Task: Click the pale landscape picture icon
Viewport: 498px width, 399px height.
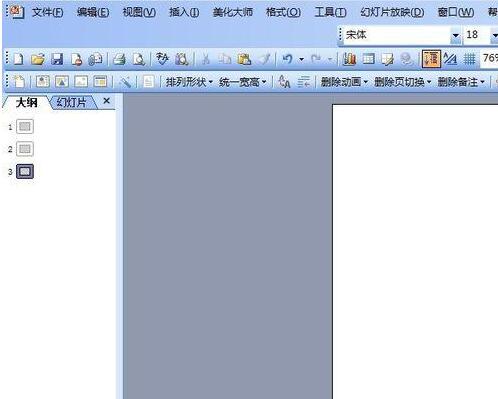Action: pos(81,82)
